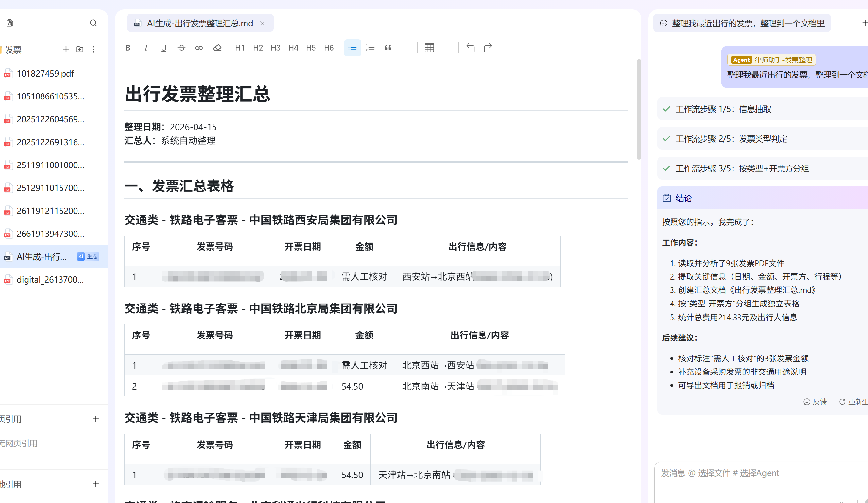Click the regenerate link below the conclusion
The height and width of the screenshot is (503, 868).
[855, 402]
